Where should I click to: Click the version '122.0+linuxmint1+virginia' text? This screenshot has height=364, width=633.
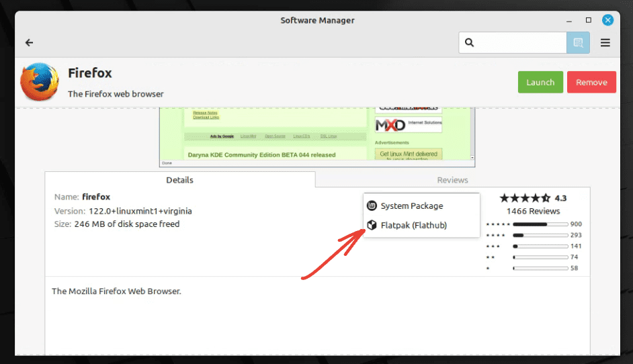[140, 211]
